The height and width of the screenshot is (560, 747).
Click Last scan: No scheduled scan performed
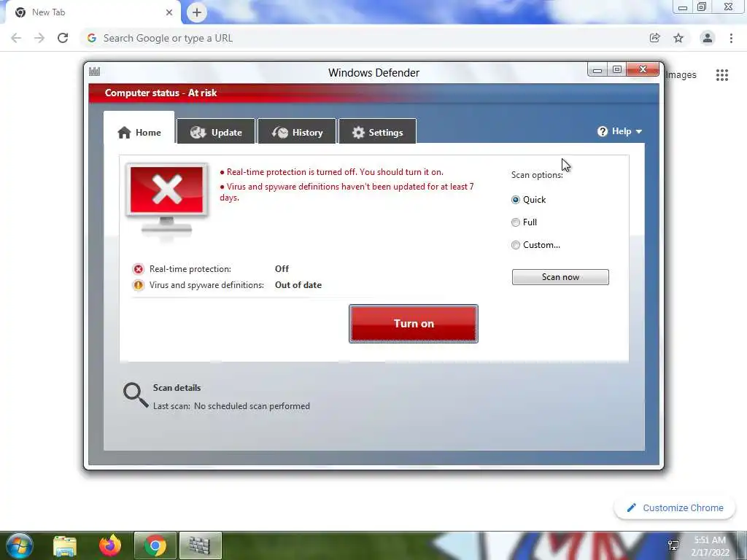point(231,406)
